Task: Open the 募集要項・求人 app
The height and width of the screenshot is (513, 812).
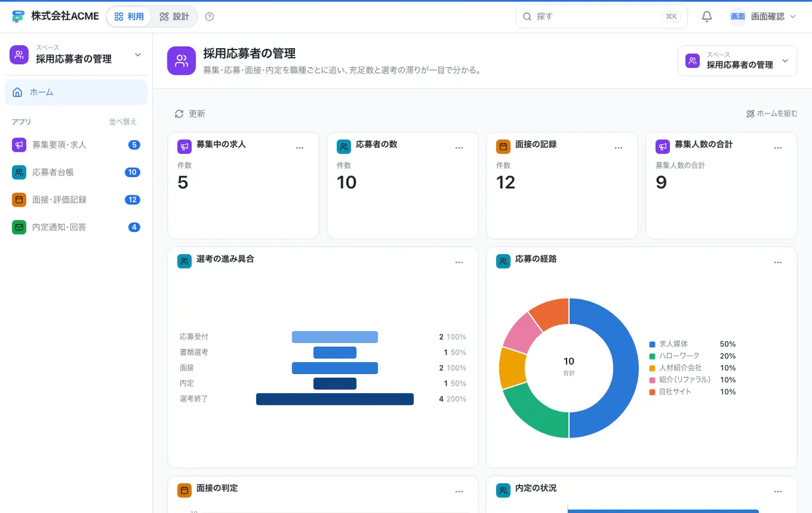Action: pyautogui.click(x=76, y=145)
